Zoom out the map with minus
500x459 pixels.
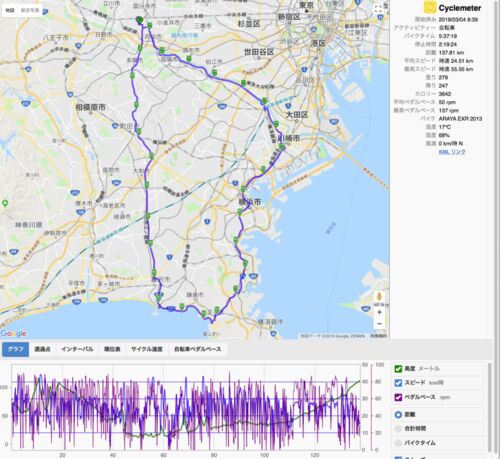click(x=379, y=324)
